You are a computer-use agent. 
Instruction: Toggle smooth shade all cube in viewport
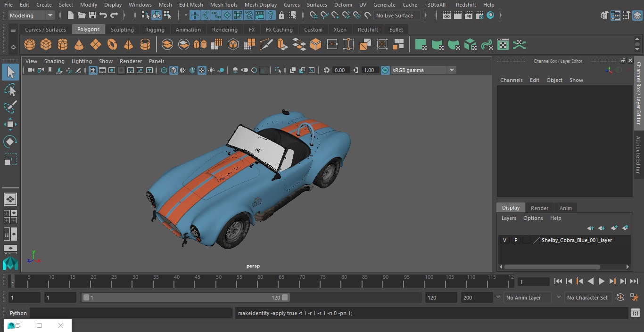click(173, 70)
